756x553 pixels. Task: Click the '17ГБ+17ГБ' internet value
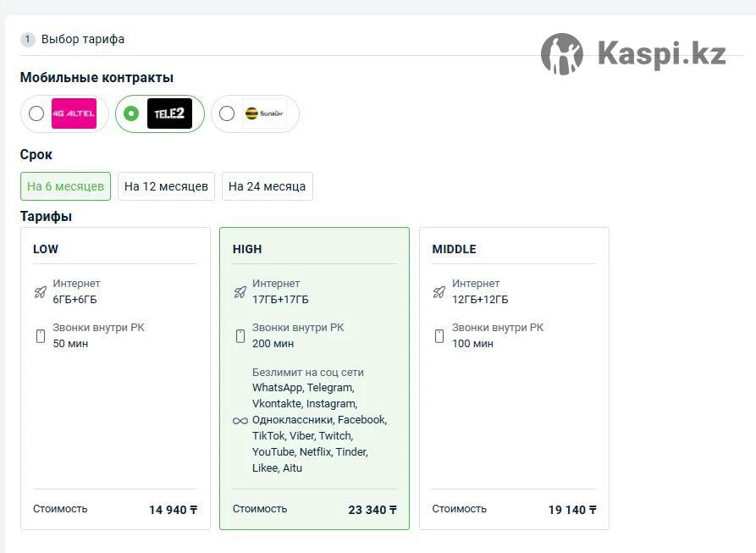280,300
